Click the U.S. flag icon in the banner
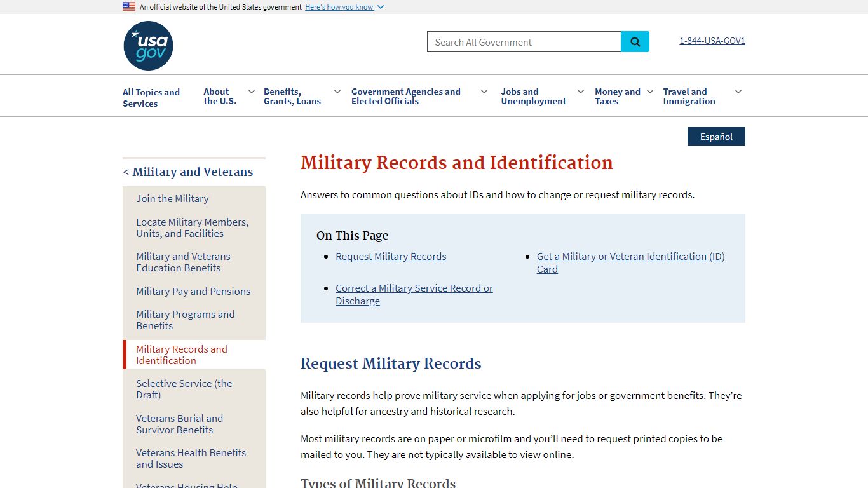This screenshot has width=868, height=488. [129, 6]
